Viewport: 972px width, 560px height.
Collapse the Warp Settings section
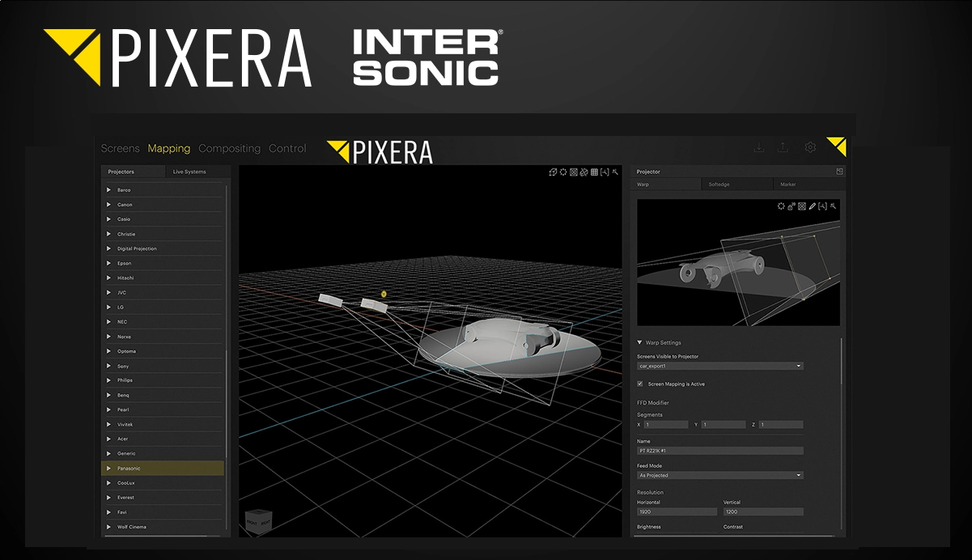pyautogui.click(x=639, y=343)
